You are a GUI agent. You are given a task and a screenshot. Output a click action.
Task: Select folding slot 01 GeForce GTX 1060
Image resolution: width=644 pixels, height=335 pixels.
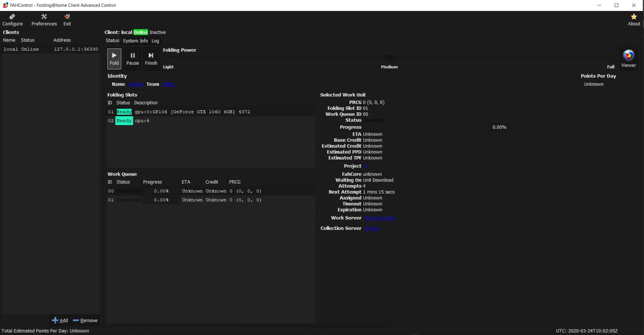click(x=211, y=112)
